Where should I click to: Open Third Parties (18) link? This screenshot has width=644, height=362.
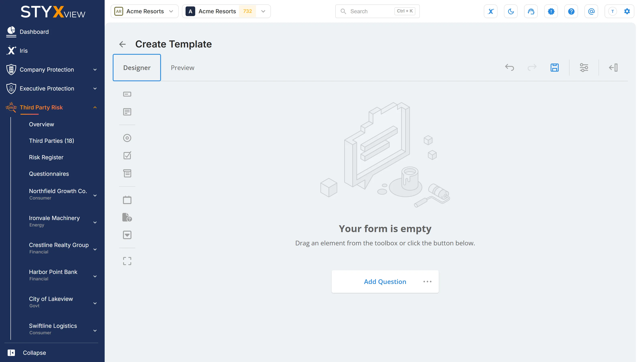pyautogui.click(x=52, y=141)
